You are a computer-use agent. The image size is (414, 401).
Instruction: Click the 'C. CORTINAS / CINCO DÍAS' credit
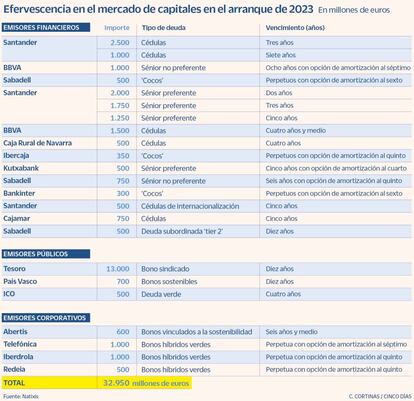[380, 396]
